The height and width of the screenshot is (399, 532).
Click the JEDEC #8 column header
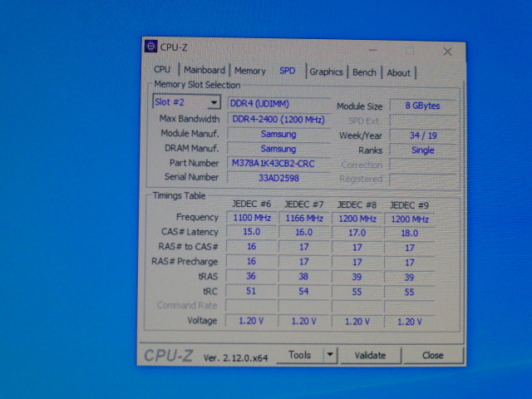(357, 205)
